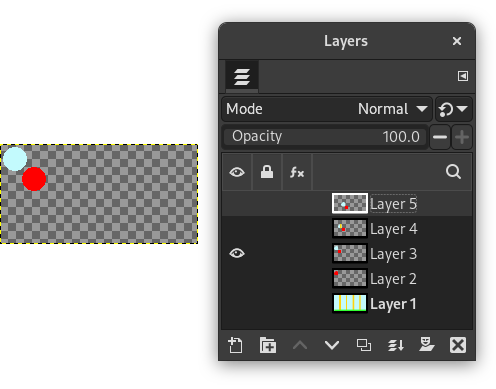496x389 pixels.
Task: Toggle the visibility column header eye
Action: point(237,172)
